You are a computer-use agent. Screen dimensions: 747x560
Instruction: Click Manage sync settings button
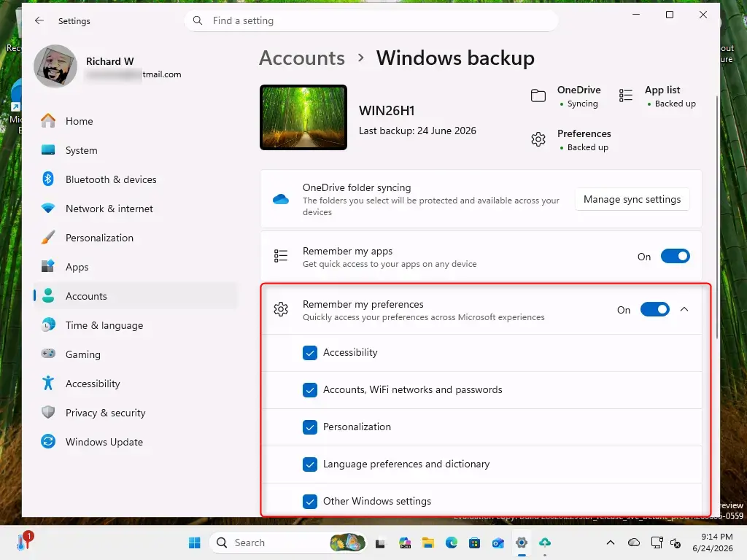(632, 200)
